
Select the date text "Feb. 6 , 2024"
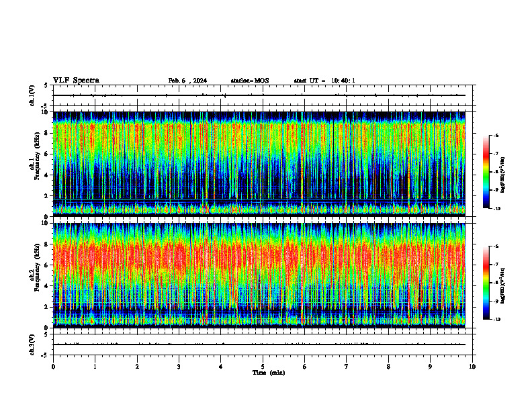click(x=187, y=81)
